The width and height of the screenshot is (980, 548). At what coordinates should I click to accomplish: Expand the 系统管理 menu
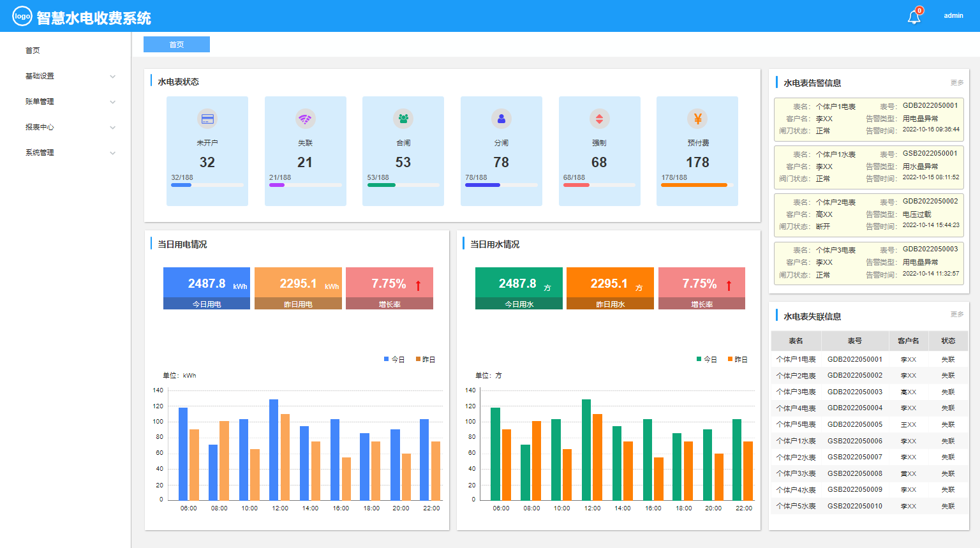coord(69,152)
